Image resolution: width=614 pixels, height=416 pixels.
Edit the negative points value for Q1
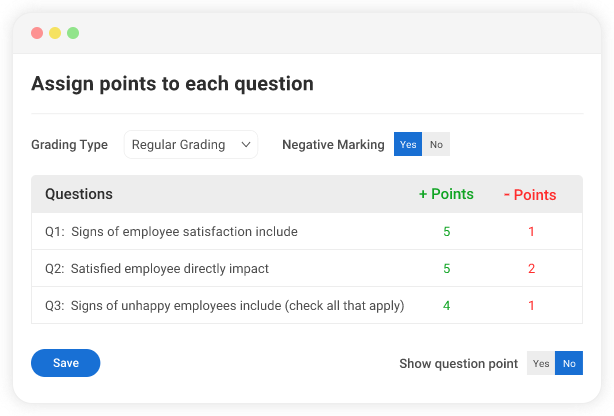click(531, 232)
